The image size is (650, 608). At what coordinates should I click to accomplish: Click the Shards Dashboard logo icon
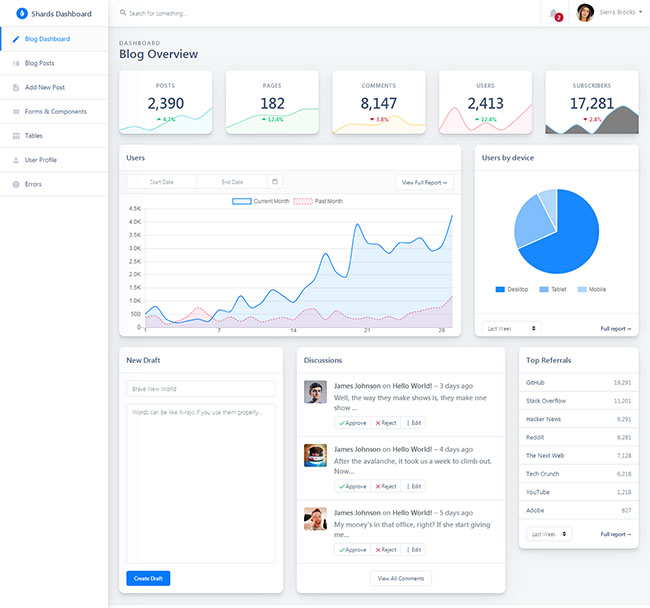[x=22, y=14]
